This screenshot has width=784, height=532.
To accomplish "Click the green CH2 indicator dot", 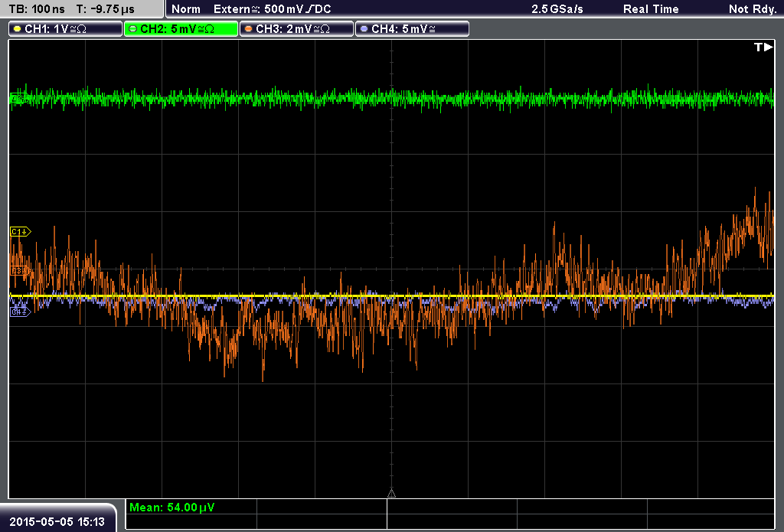I will (133, 29).
